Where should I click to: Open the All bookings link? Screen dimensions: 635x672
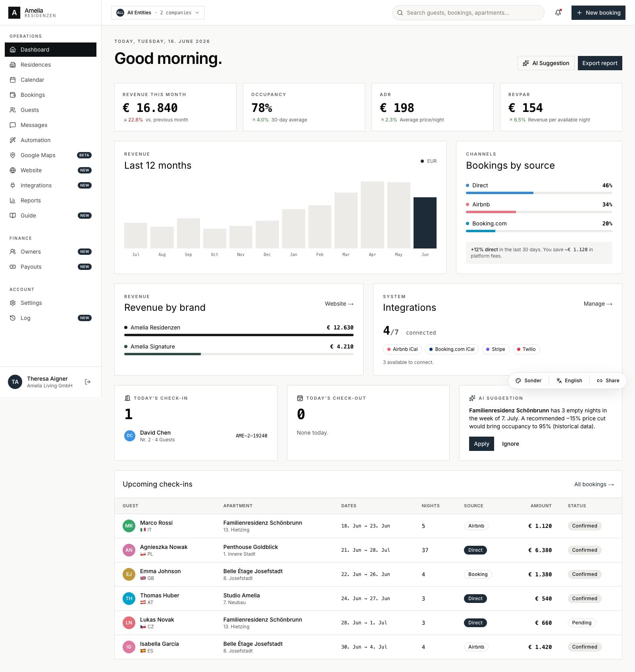[x=594, y=484]
